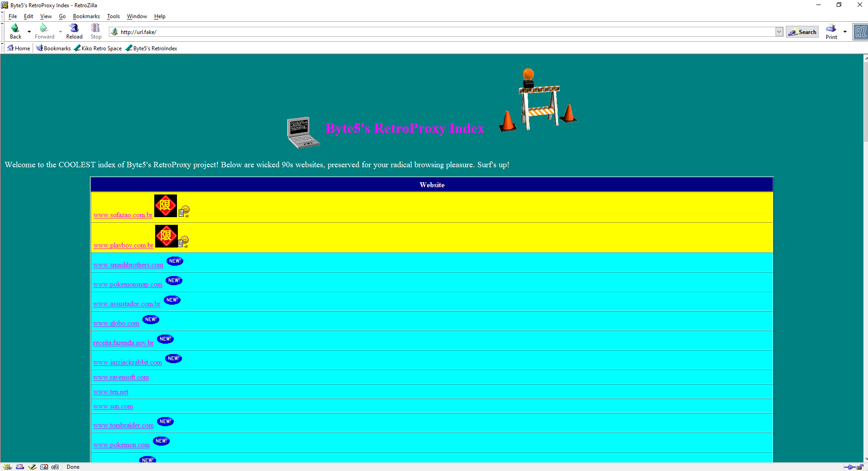Expand the URL bar history dropdown

tap(779, 32)
